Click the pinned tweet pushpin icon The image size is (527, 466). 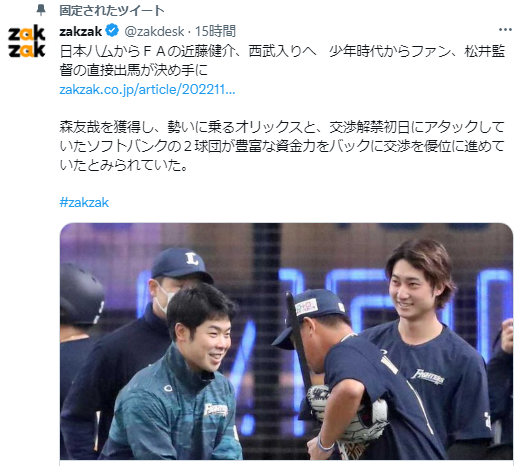41,10
